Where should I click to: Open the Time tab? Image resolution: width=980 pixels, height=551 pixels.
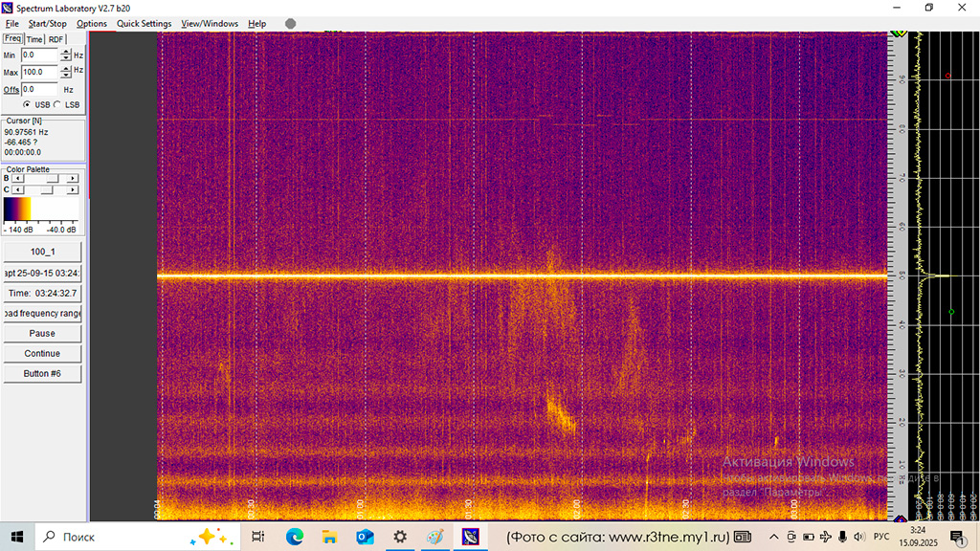[x=33, y=39]
